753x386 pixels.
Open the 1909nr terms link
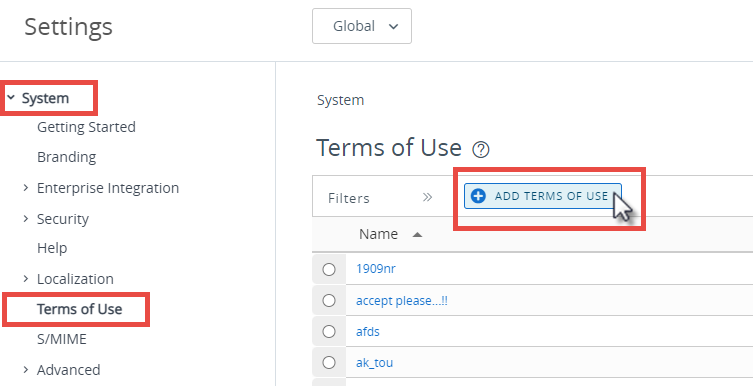(376, 269)
